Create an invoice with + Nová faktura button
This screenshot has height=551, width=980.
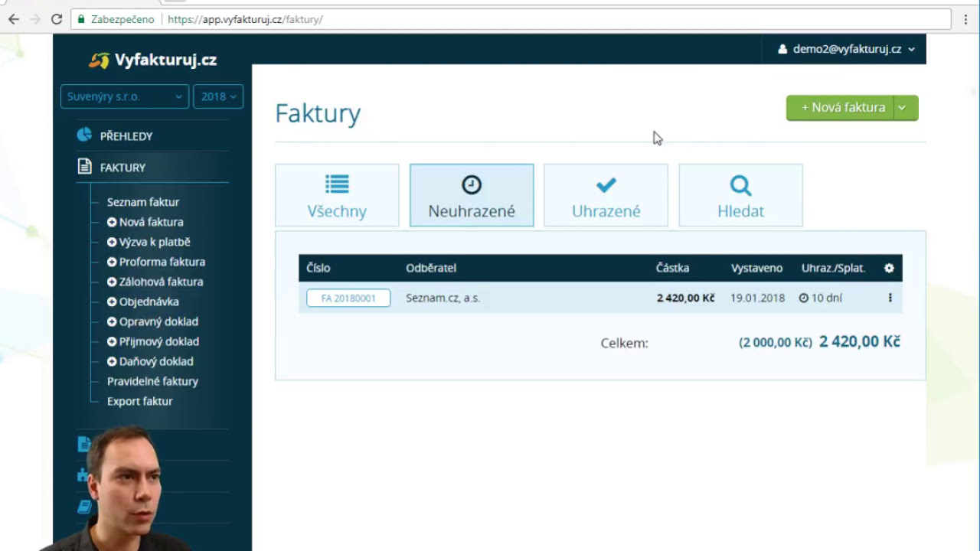point(840,108)
